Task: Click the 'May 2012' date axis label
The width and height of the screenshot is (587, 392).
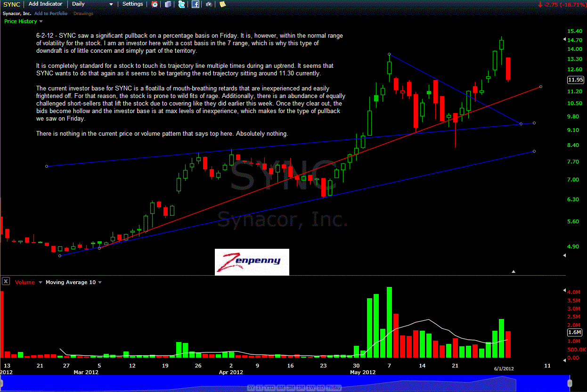Action: (363, 372)
